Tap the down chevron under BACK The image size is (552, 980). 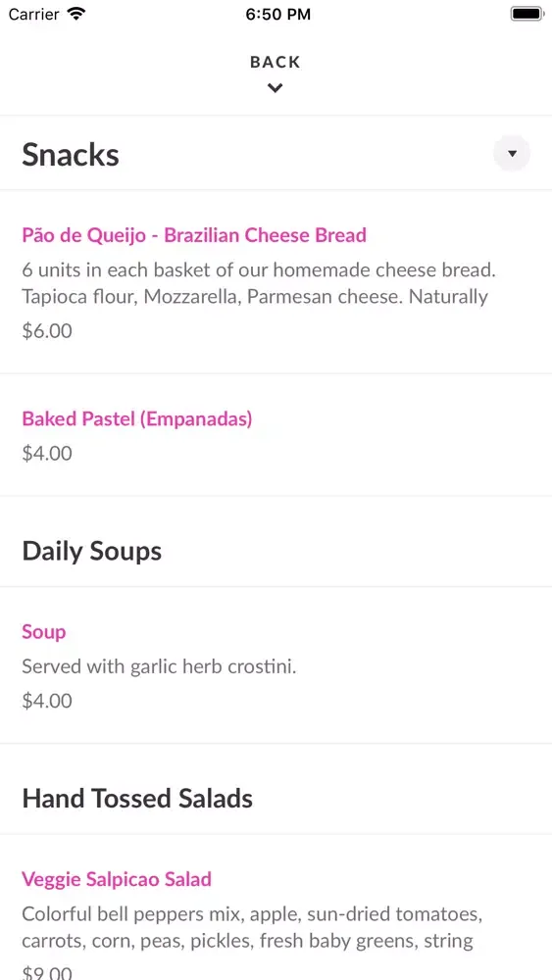coord(276,88)
